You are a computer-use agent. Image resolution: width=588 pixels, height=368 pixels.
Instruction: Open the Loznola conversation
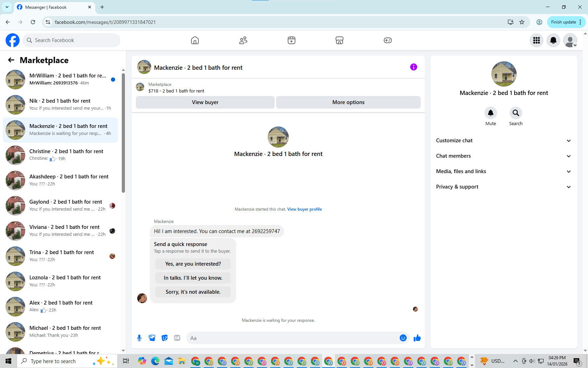point(60,281)
